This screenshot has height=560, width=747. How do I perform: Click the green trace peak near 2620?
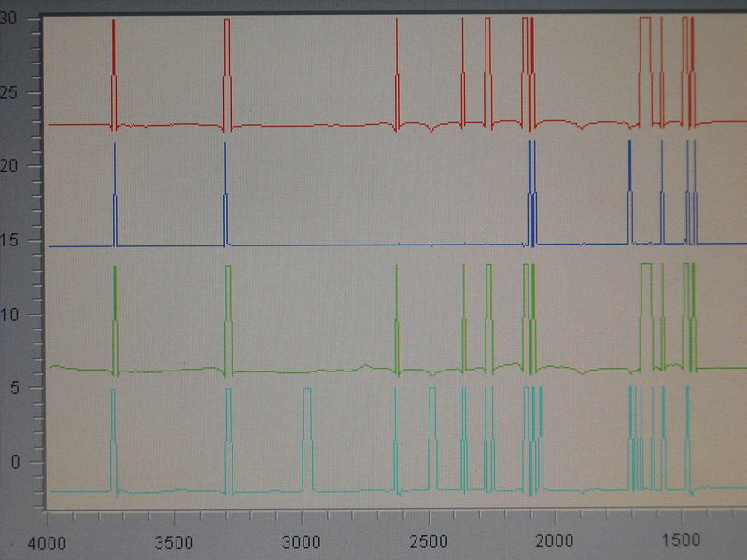tap(397, 299)
